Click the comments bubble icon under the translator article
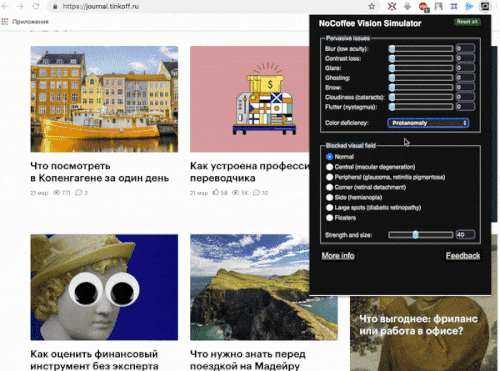Screen dimensions: 500x371 click(256, 193)
